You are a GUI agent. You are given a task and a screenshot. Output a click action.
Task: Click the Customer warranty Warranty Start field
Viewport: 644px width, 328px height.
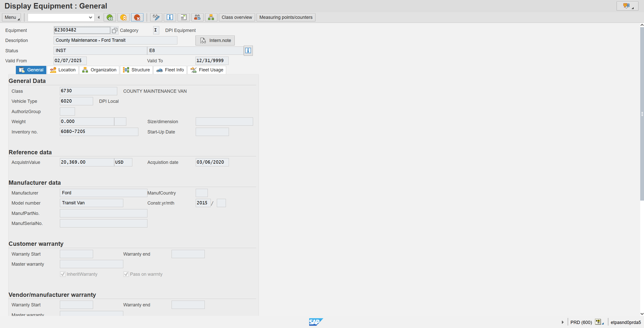[x=76, y=254]
